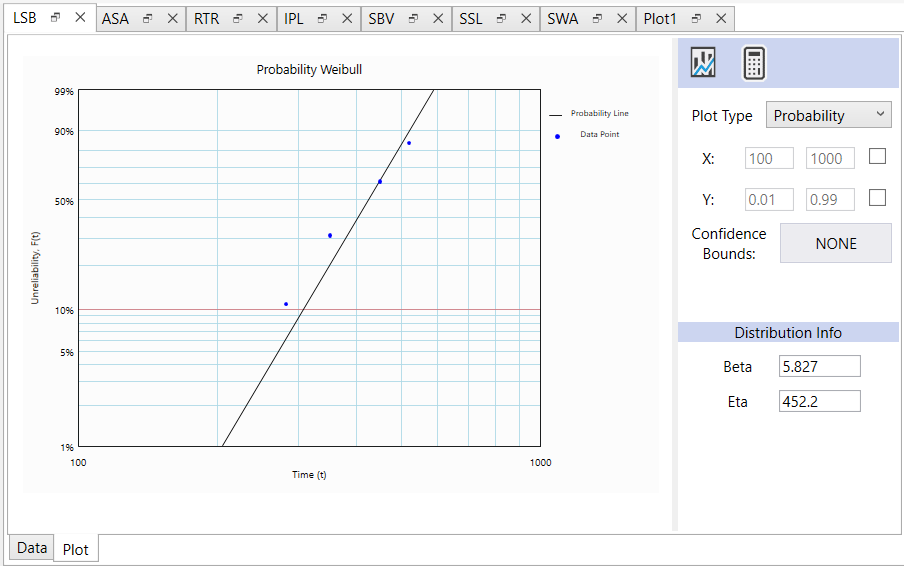Click the X minimum field showing 100

[x=769, y=158]
